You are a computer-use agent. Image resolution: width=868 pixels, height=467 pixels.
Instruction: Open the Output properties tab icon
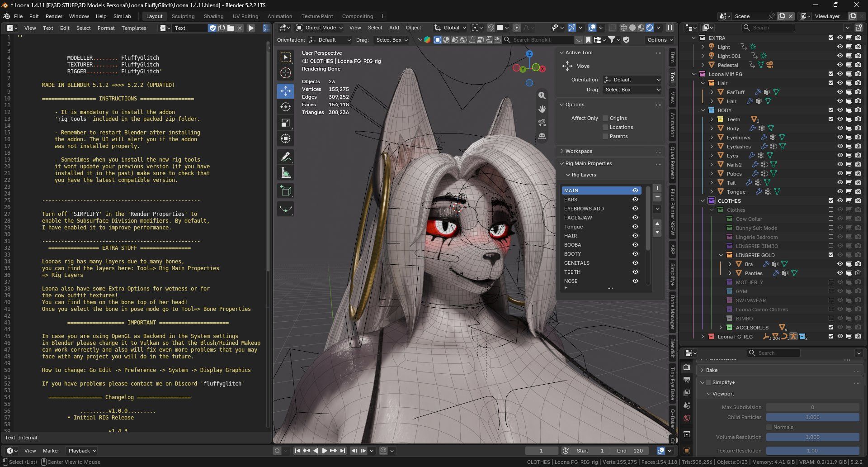coord(687,380)
